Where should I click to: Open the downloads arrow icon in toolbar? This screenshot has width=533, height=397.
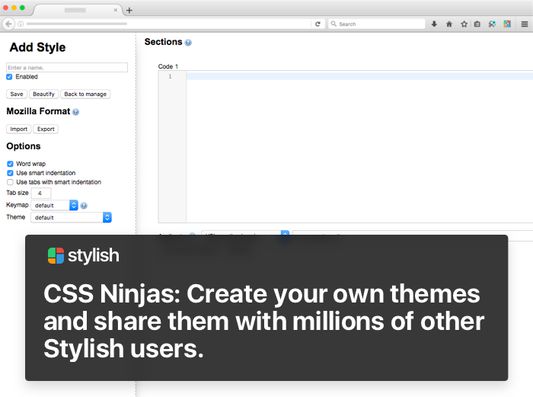click(434, 24)
